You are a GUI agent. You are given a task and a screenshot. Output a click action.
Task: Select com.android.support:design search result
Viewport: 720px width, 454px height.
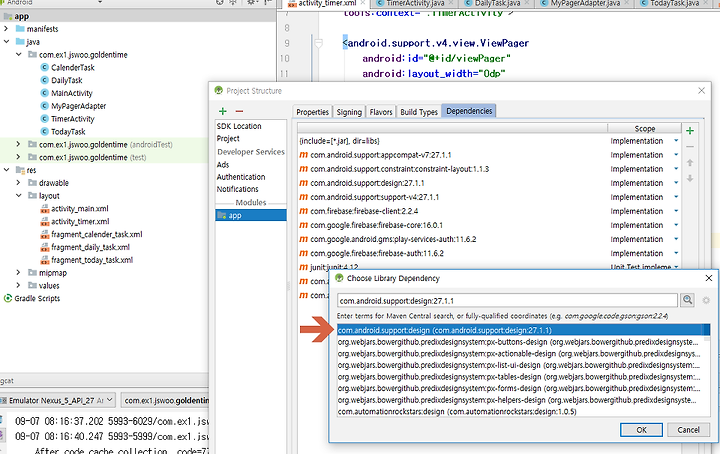pyautogui.click(x=523, y=330)
